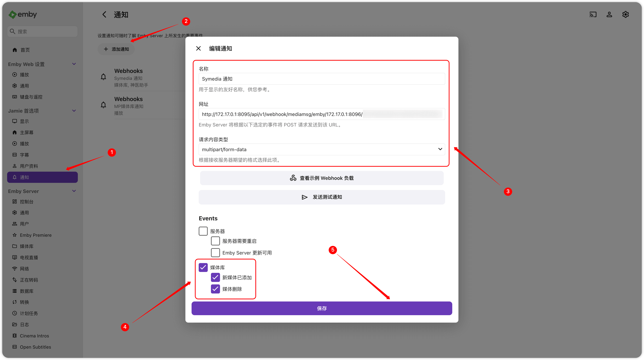This screenshot has height=360, width=644.
Task: Click the cast to device icon
Action: point(593,15)
